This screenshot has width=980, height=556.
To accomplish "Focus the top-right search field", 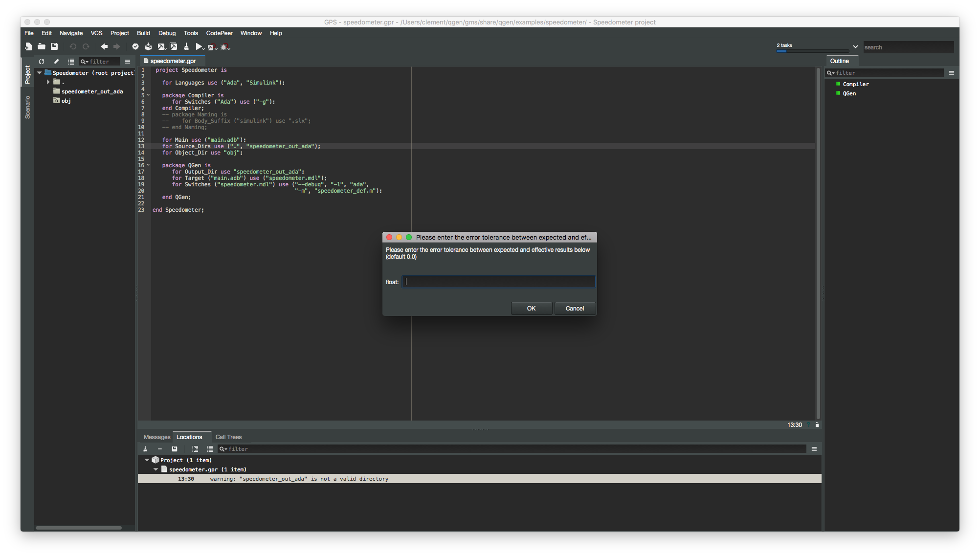I will tap(908, 47).
